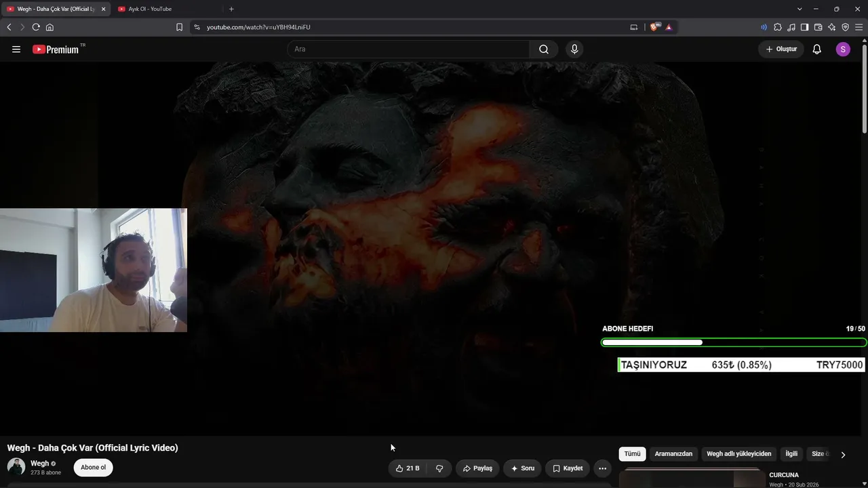
Task: Open YouTube notifications bell
Action: click(x=817, y=49)
